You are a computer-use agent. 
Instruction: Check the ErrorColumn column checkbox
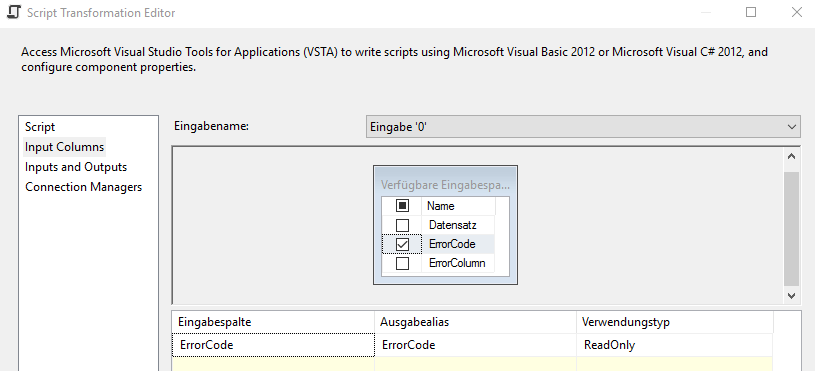coord(402,263)
